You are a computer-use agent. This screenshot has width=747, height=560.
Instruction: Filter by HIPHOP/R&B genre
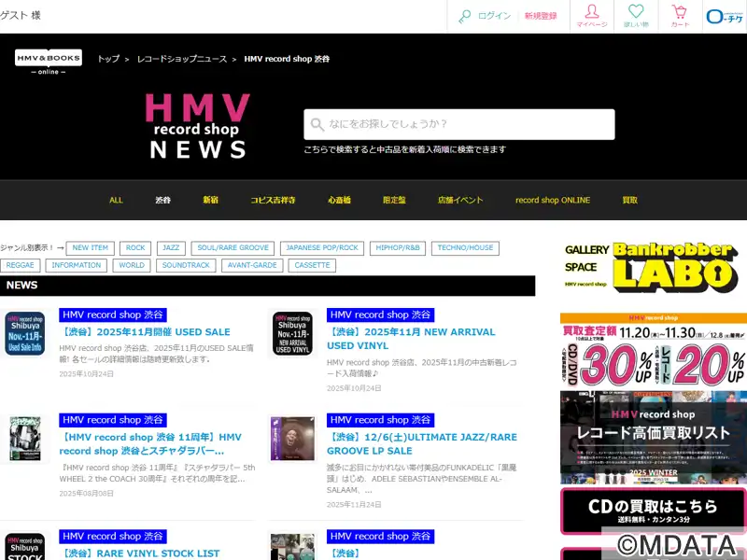[x=398, y=248]
